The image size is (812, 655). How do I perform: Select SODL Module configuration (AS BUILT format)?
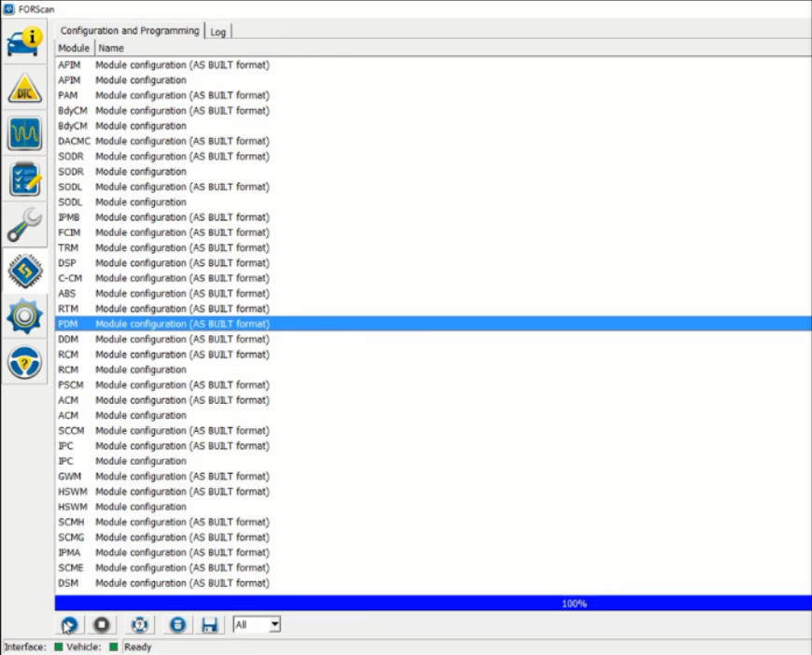pos(433,187)
